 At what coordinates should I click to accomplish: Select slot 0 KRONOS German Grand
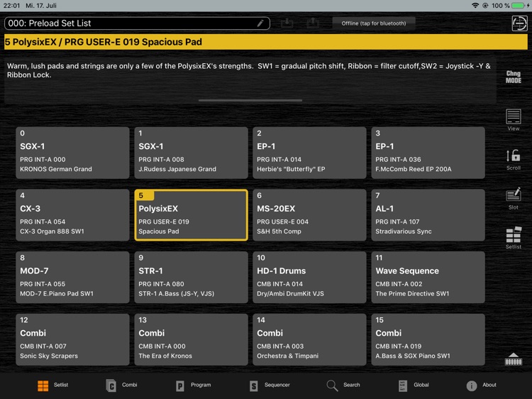(72, 153)
